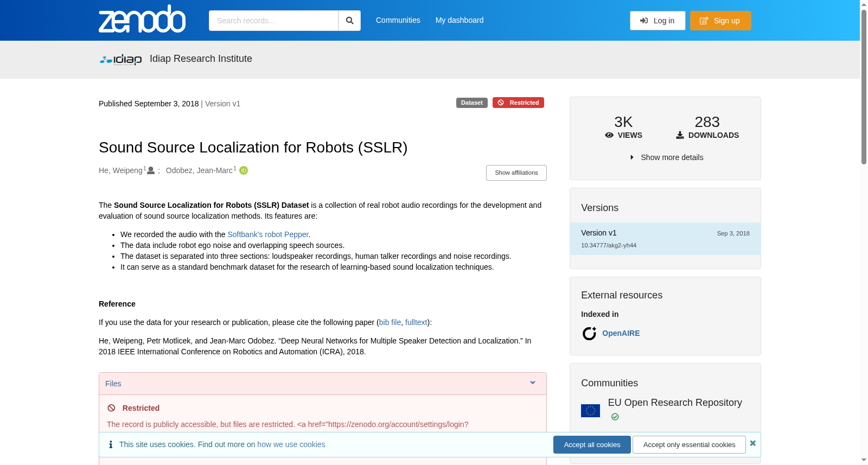Open author He, Weipeng

[x=120, y=170]
